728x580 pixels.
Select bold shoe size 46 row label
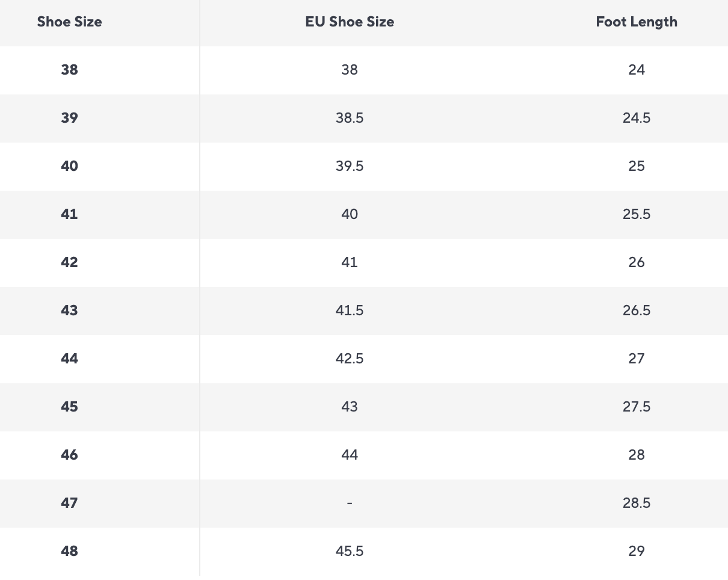(x=69, y=455)
